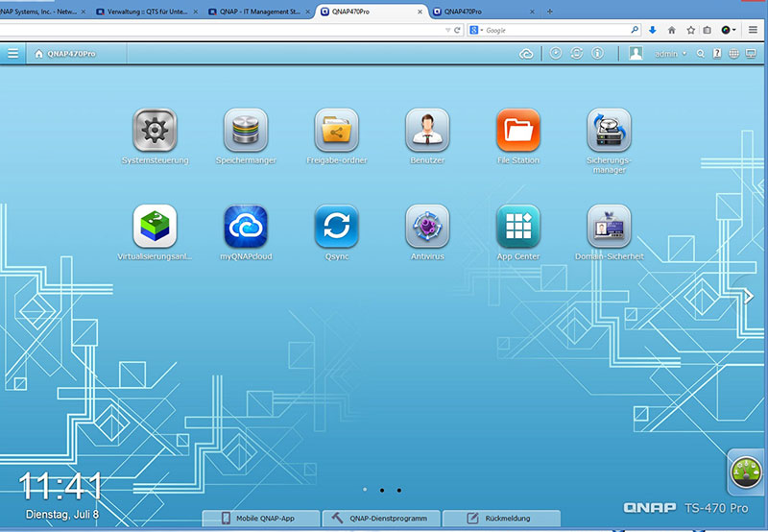Open desktop preferences monitor icon

coord(751,54)
